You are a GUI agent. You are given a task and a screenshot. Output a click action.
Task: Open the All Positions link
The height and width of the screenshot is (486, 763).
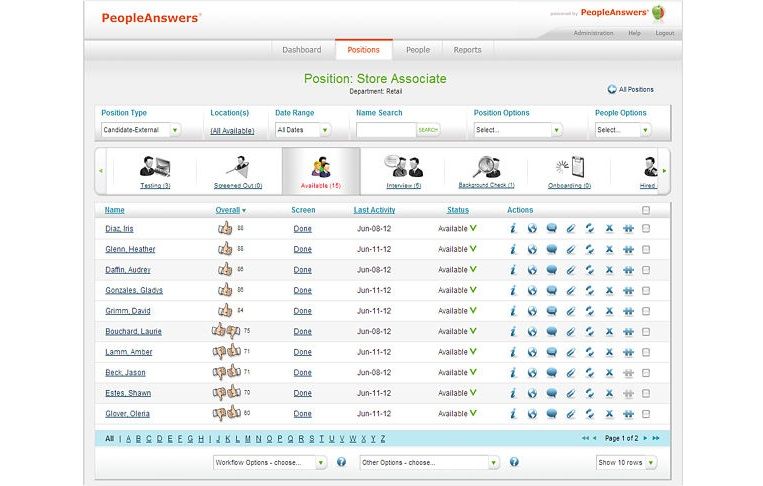pos(631,90)
